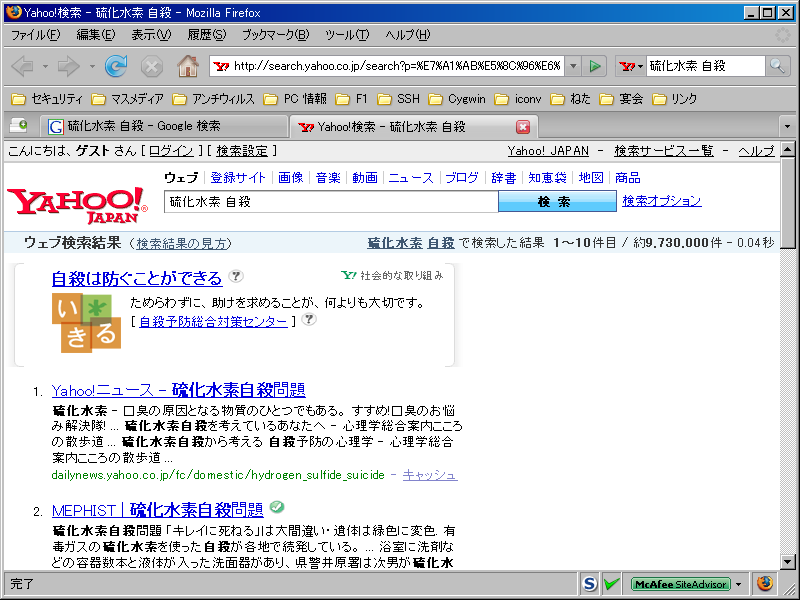Open the セキュリティ bookmark folder
The image size is (800, 600).
coord(47,99)
